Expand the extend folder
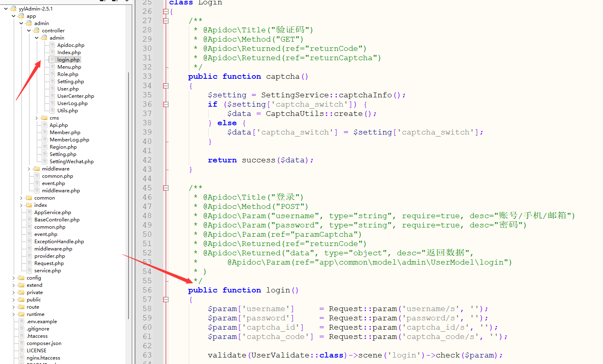Screen dimensions: 603x364 click(x=13, y=285)
